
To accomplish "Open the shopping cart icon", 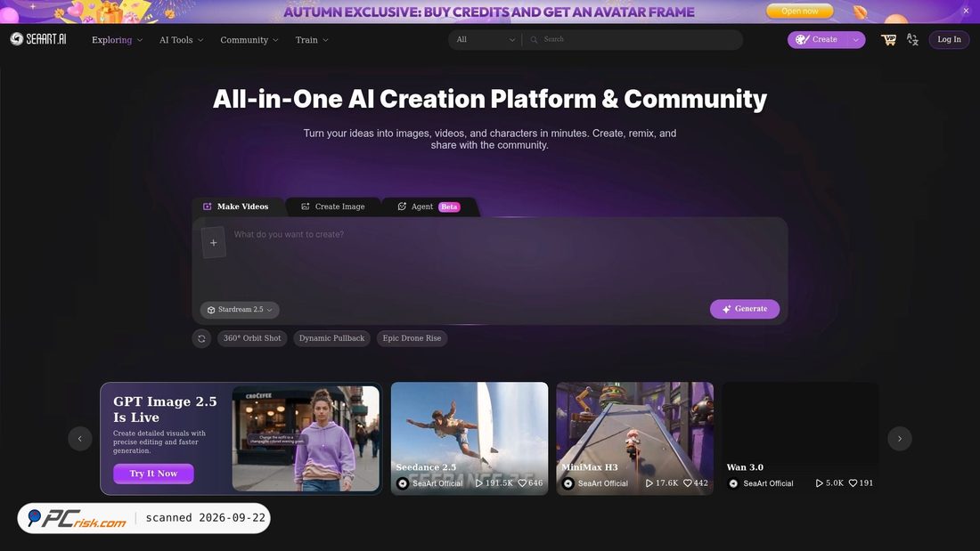I will pyautogui.click(x=888, y=39).
